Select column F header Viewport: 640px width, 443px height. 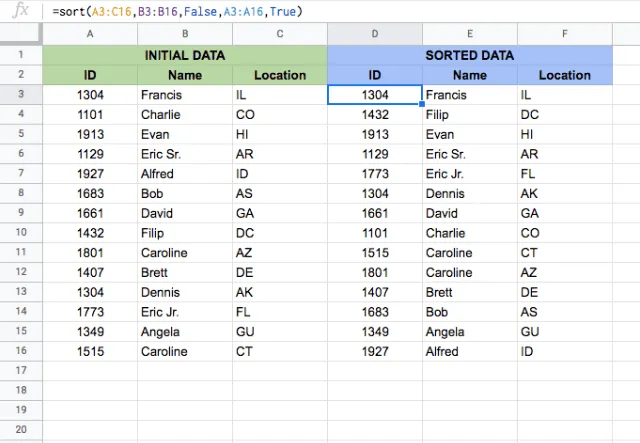565,34
